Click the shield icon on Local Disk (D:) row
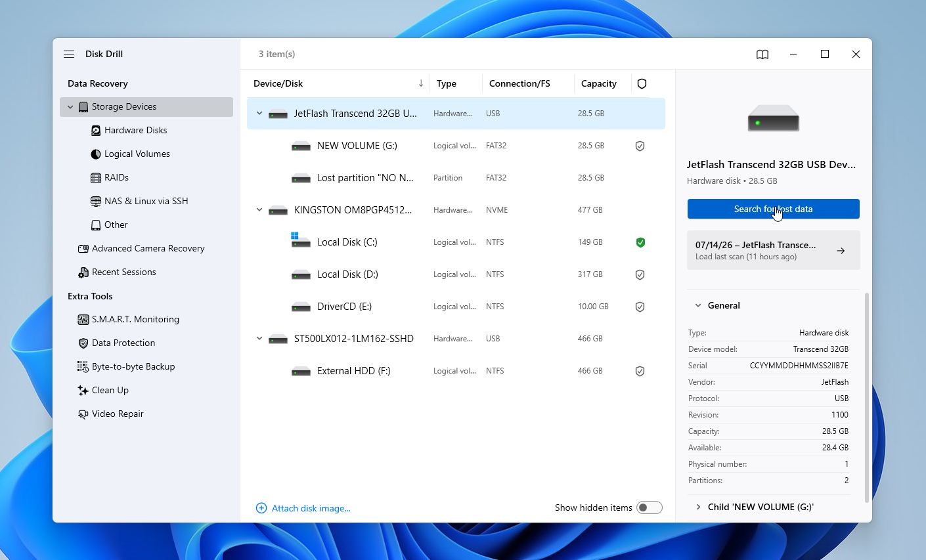 point(640,274)
